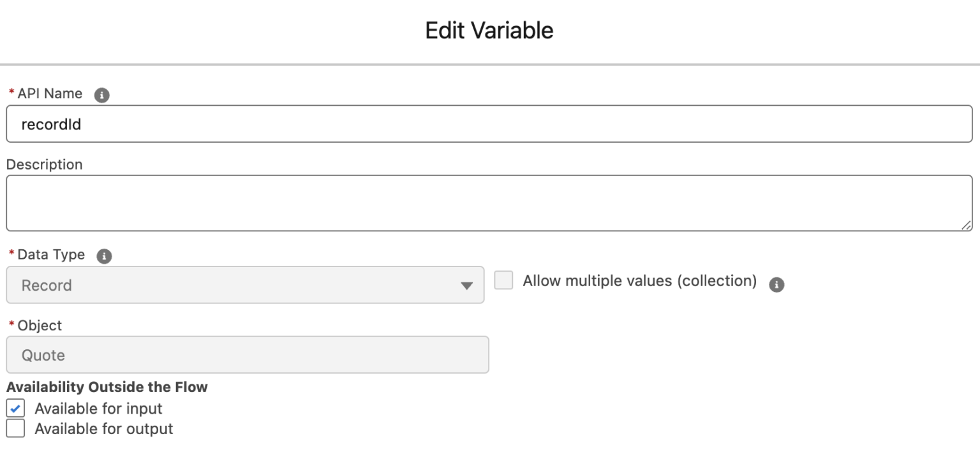Screen dimensions: 980x450
Task: Select the Available for input label text
Action: (x=100, y=408)
